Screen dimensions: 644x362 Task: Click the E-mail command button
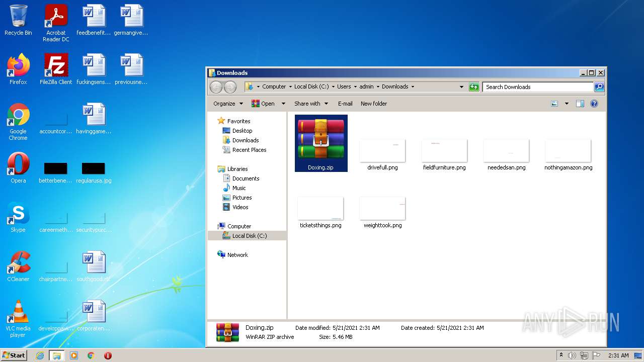point(345,104)
